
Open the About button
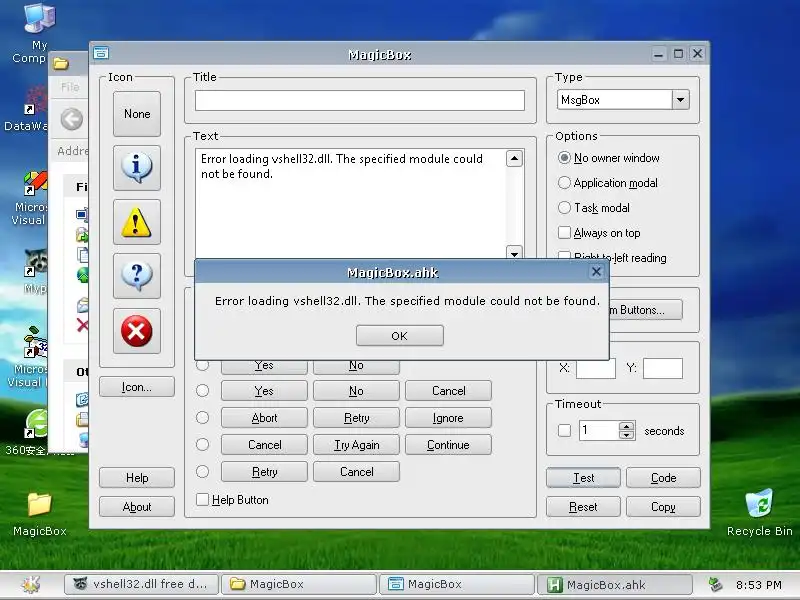click(137, 507)
